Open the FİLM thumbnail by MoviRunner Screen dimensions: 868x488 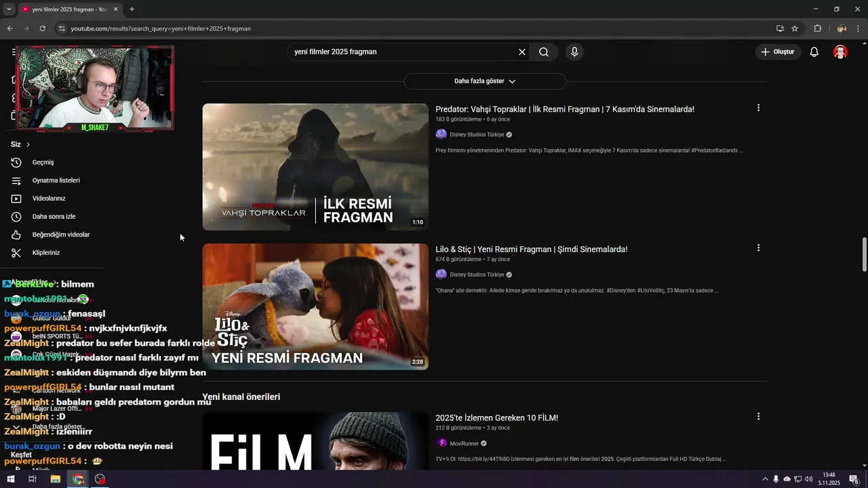point(315,441)
